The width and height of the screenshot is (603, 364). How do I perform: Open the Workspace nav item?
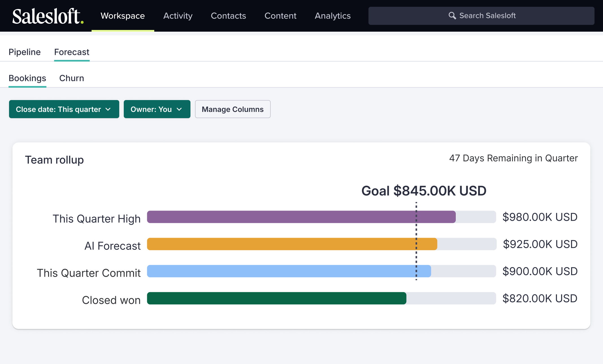123,16
